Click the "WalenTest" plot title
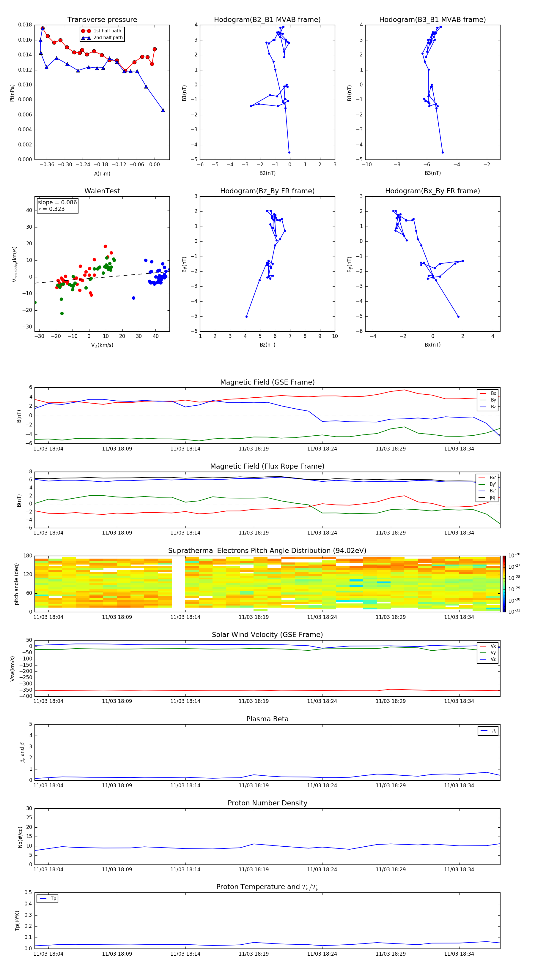Viewport: 535px width, 980px height. click(102, 191)
